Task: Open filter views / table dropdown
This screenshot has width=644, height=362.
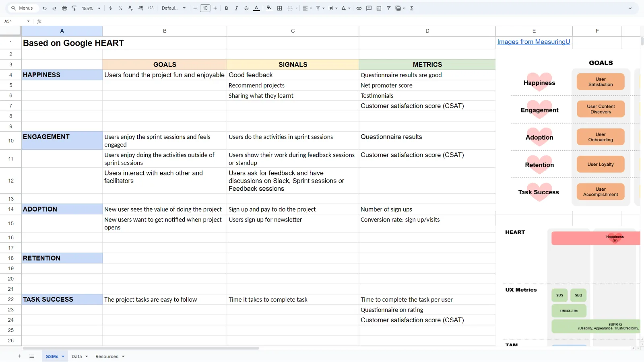Action: point(400,8)
